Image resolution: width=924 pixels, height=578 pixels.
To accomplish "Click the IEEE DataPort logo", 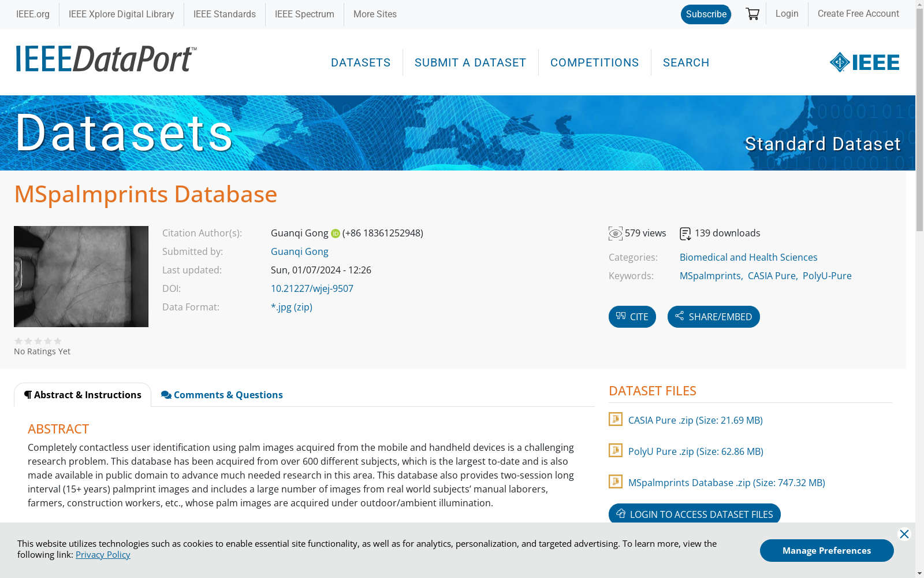I will (106, 59).
